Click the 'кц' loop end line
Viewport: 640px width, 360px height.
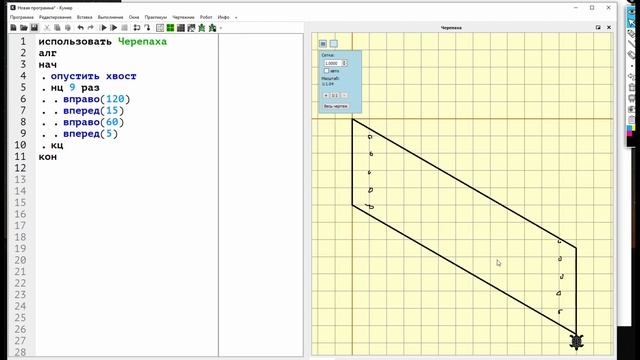[57, 145]
